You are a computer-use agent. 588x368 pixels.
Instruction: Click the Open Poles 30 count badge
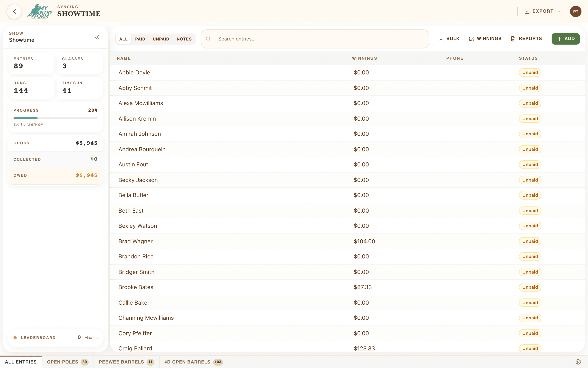pyautogui.click(x=85, y=362)
